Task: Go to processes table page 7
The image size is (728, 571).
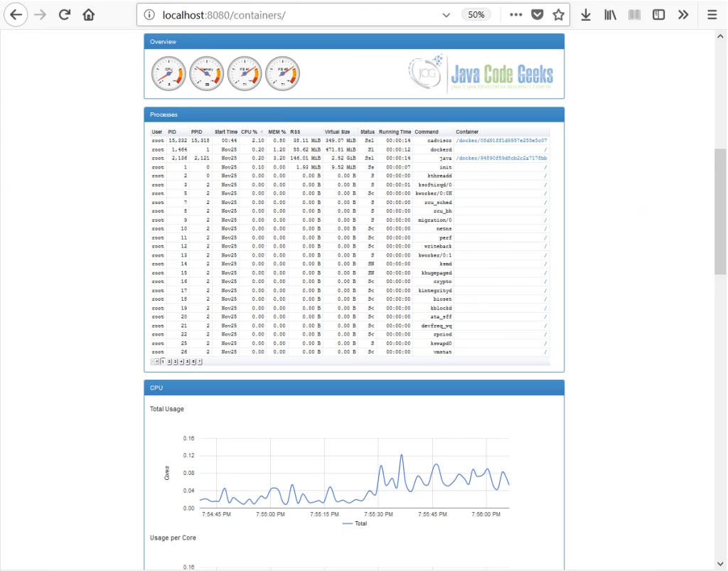Action: tap(200, 362)
